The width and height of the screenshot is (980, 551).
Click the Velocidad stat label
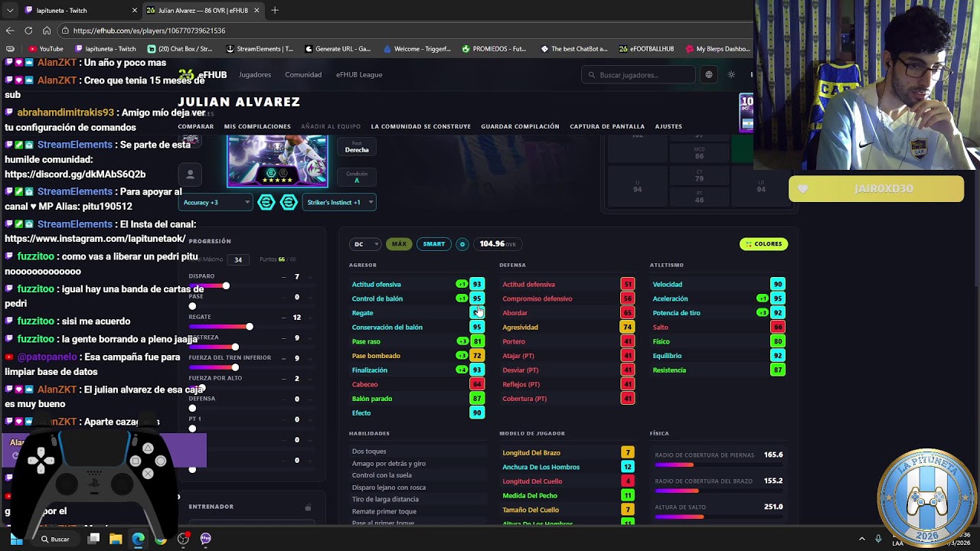point(668,285)
